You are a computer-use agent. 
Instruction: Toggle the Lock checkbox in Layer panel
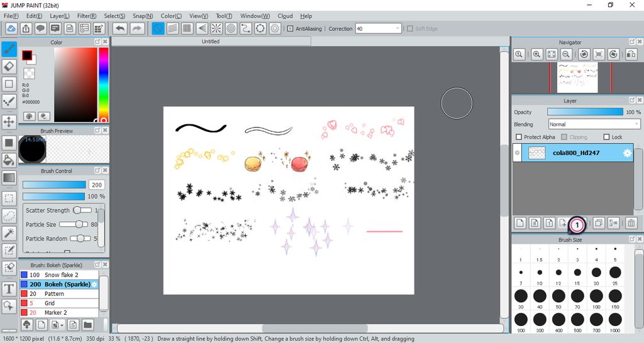tap(606, 137)
